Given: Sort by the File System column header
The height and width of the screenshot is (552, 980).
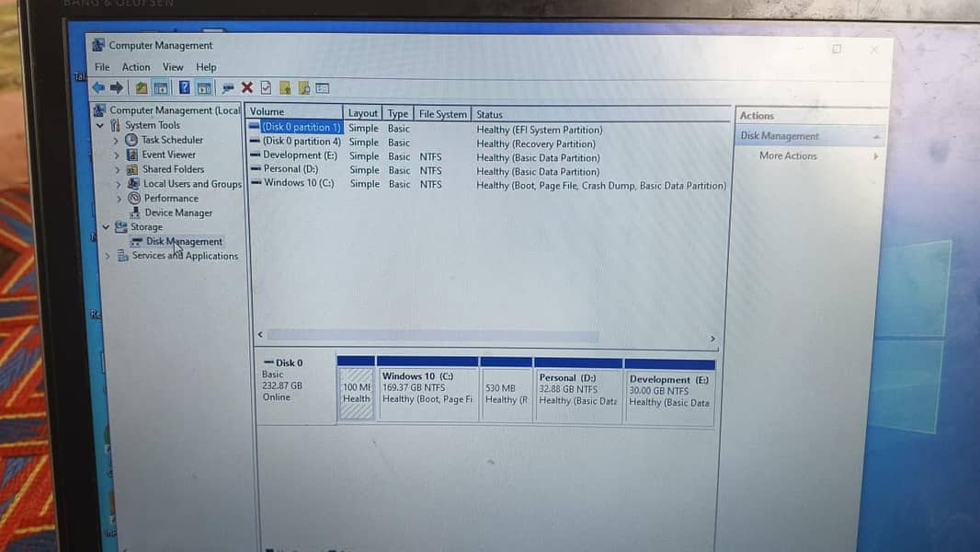Looking at the screenshot, I should click(442, 114).
